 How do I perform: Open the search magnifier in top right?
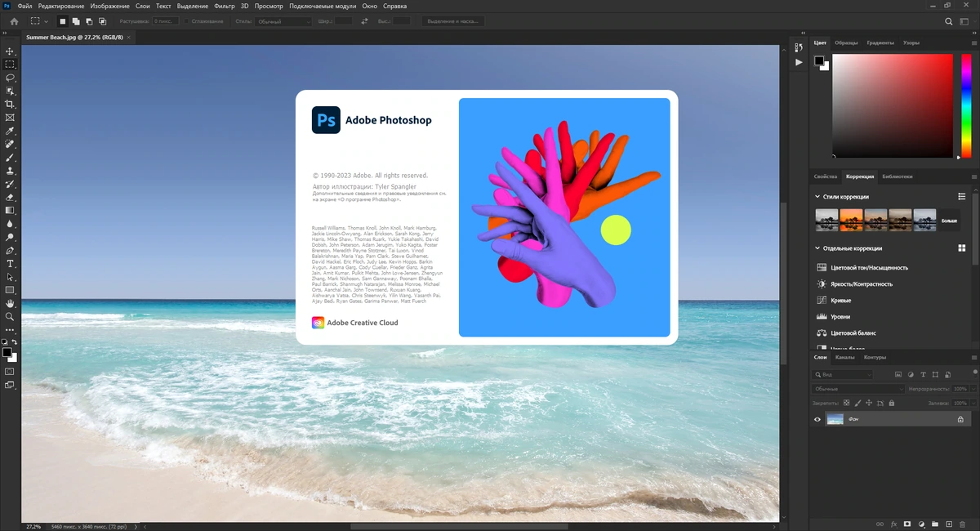pos(948,22)
